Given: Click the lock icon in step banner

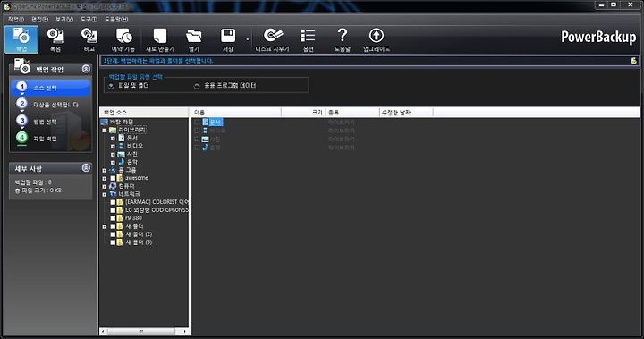Looking at the screenshot, I should (x=634, y=61).
